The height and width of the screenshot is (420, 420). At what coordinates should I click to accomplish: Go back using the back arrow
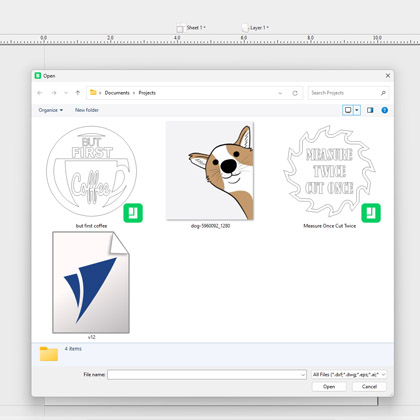click(40, 93)
